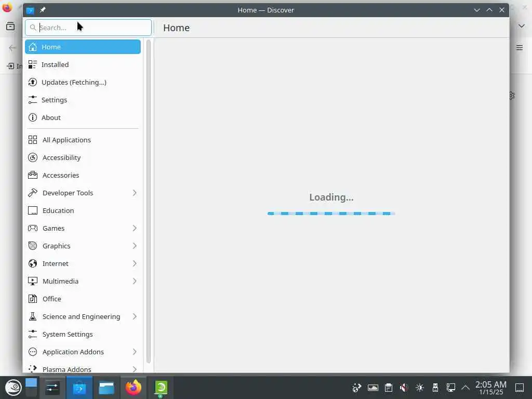The height and width of the screenshot is (399, 532).
Task: Open the Installed page
Action: tap(83, 64)
